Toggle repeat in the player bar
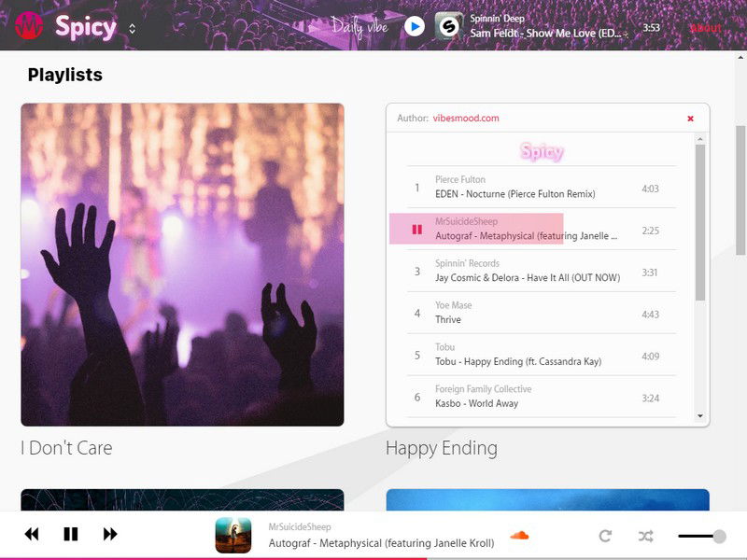Screen dimensions: 747x560 click(x=605, y=536)
